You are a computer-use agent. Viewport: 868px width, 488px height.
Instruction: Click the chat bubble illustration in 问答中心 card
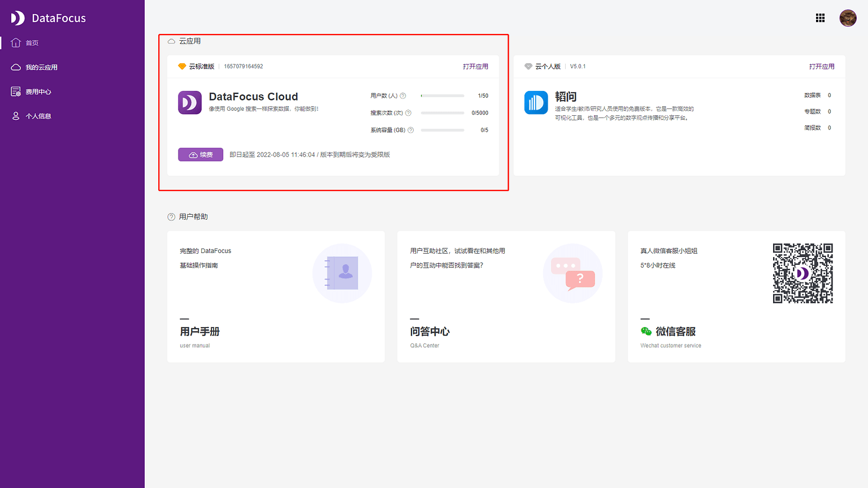point(572,273)
